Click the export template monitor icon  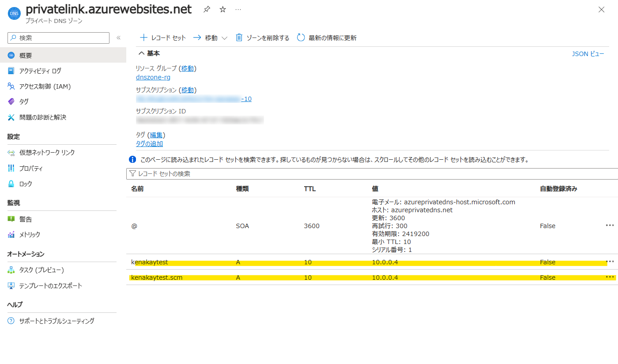11,285
